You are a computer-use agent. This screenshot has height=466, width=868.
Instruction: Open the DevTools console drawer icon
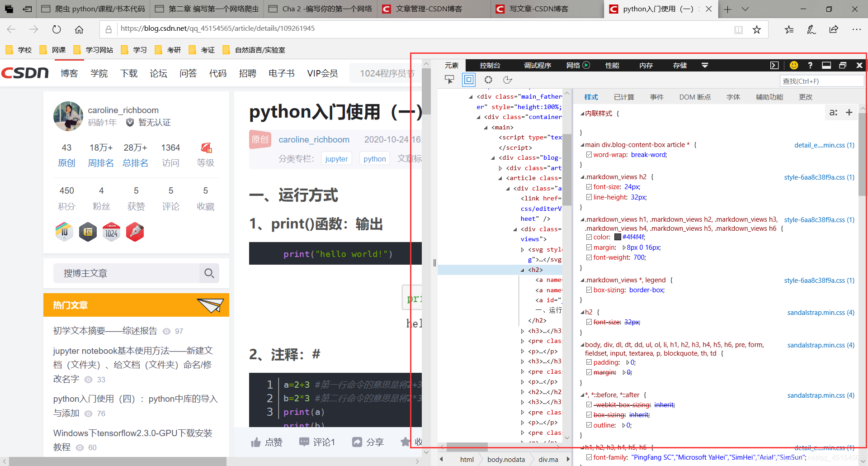click(x=774, y=66)
